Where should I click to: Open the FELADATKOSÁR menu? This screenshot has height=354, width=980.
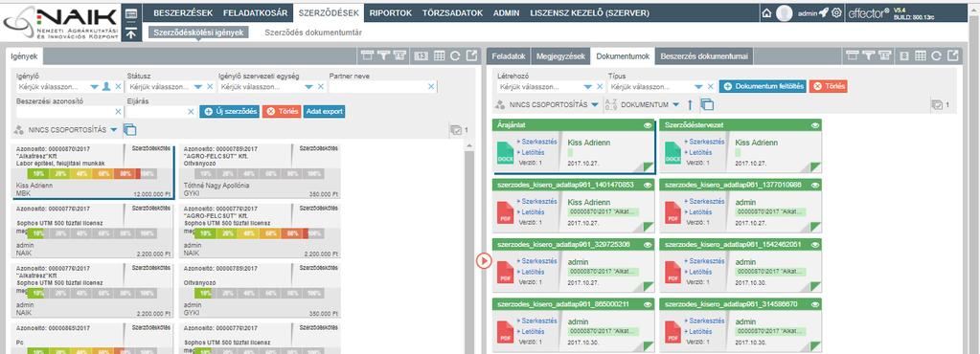[x=255, y=13]
